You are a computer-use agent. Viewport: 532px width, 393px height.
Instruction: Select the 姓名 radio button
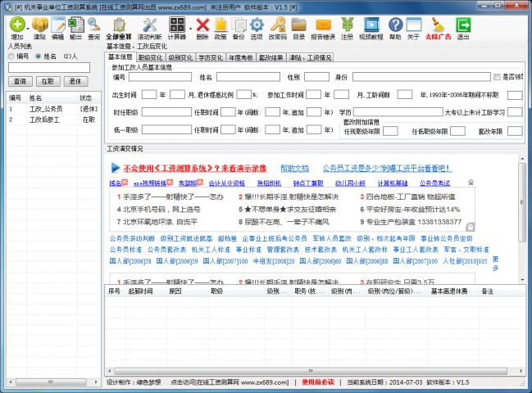(39, 56)
